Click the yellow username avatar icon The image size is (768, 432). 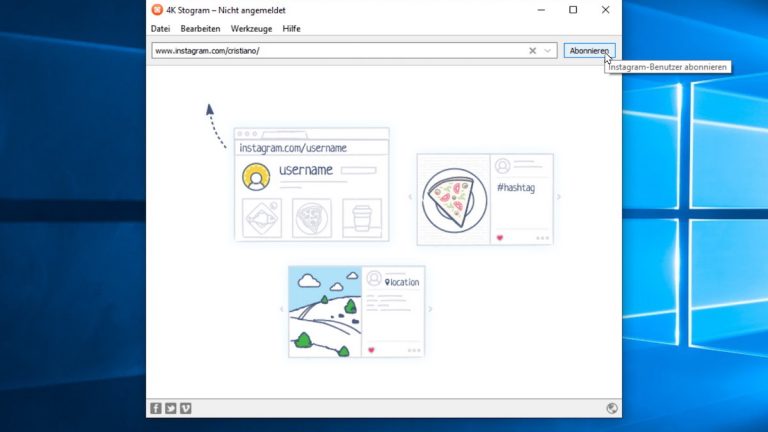click(x=257, y=177)
